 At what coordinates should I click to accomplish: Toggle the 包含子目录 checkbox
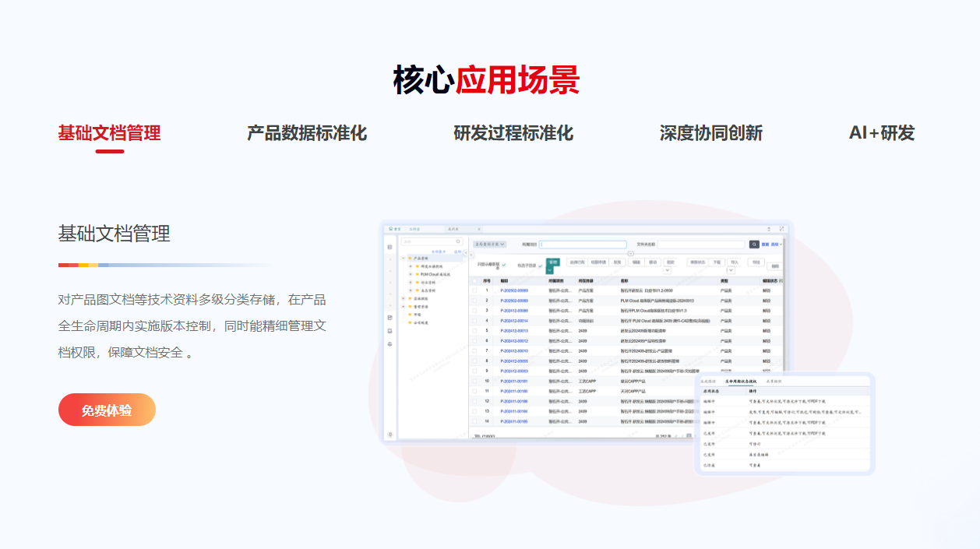[540, 266]
